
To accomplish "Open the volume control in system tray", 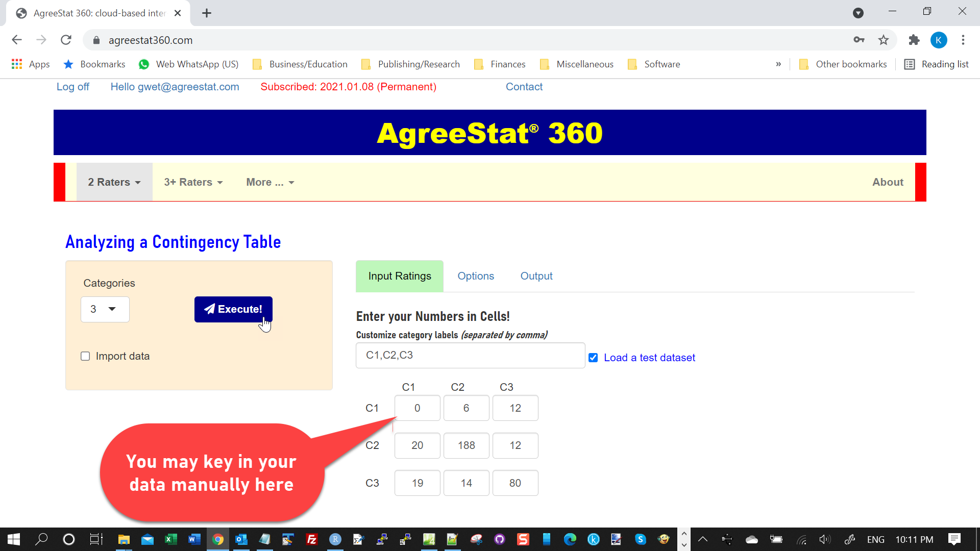I will tap(825, 539).
